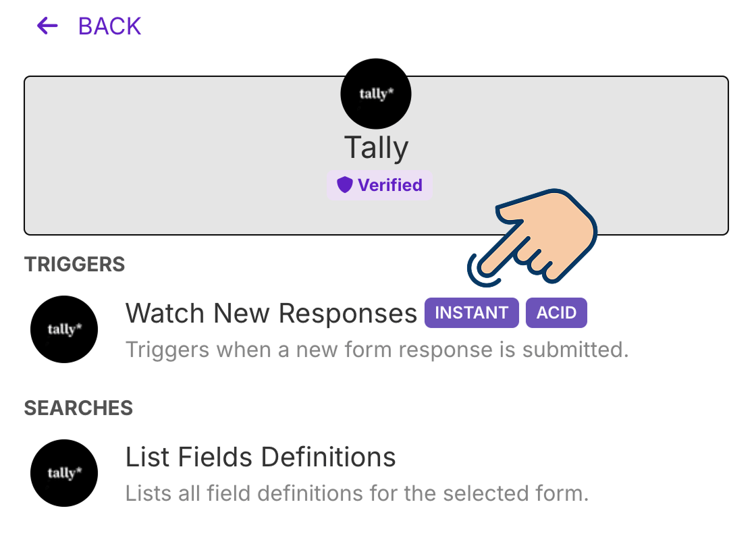The height and width of the screenshot is (548, 756).
Task: Click the BACK link
Action: tap(108, 26)
